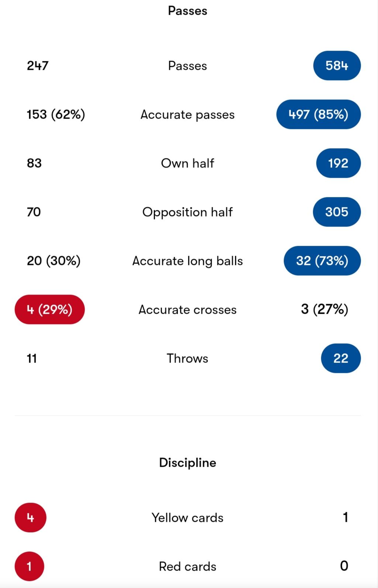Tap the blue 22 throws badge
Screen dimensions: 378x588
[x=341, y=358]
